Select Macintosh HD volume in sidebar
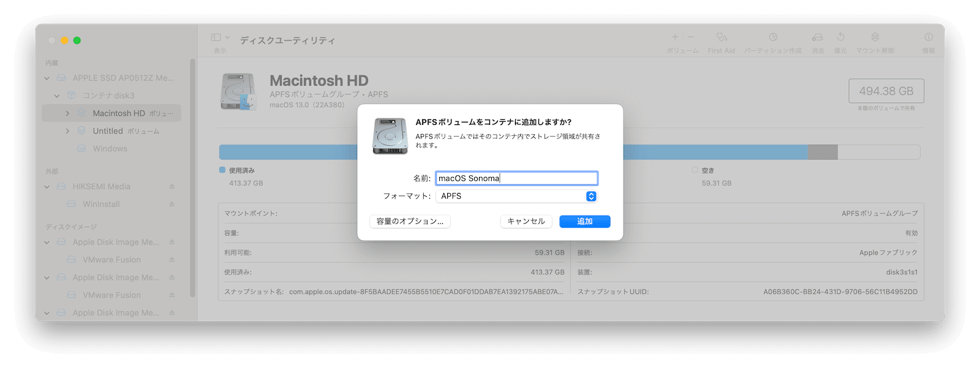980x368 pixels. tap(111, 113)
